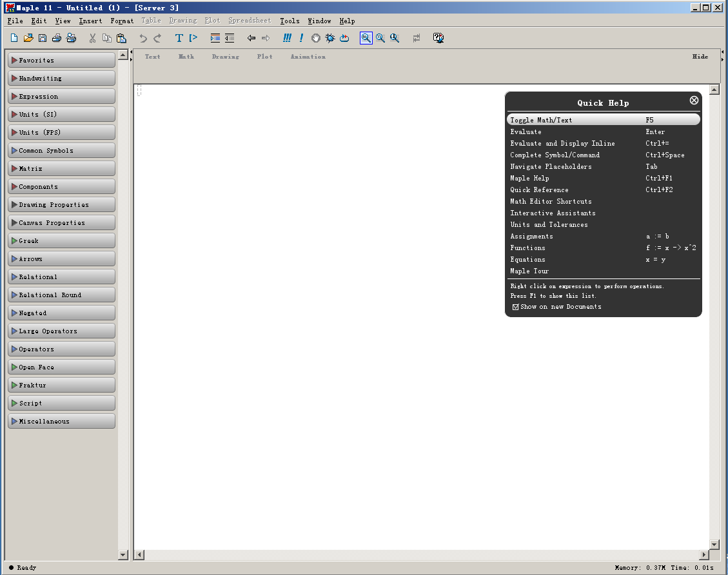The width and height of the screenshot is (728, 575).
Task: Open debugger with bug icon
Action: click(330, 38)
